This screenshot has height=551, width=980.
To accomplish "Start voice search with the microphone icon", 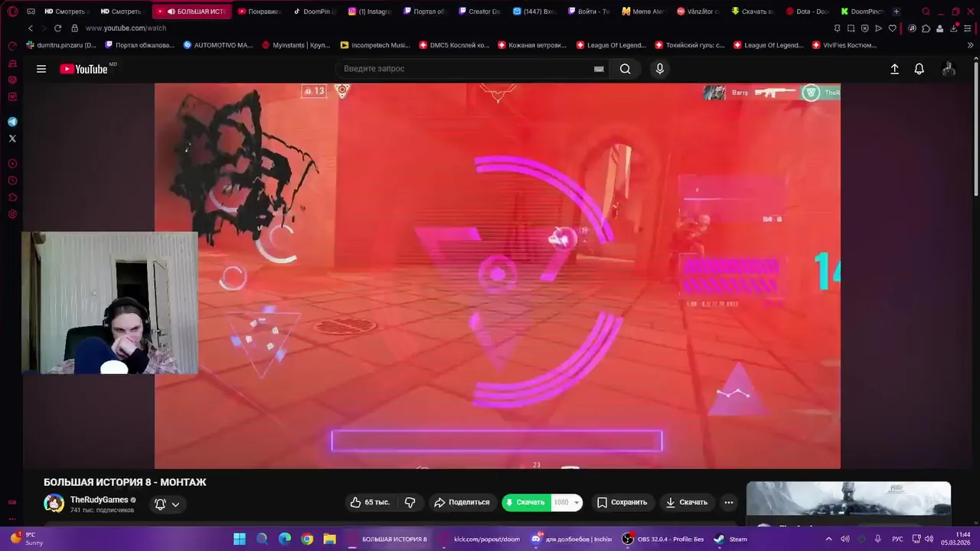I will [660, 69].
